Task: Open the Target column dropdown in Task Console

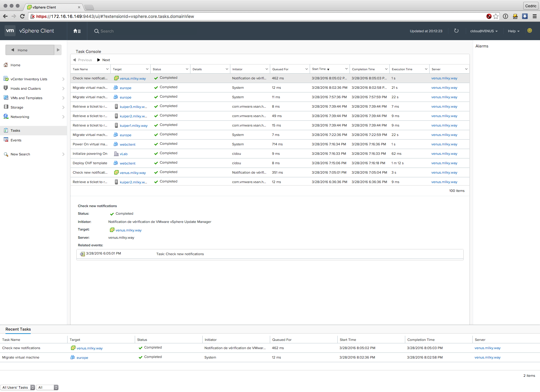Action: (x=147, y=69)
